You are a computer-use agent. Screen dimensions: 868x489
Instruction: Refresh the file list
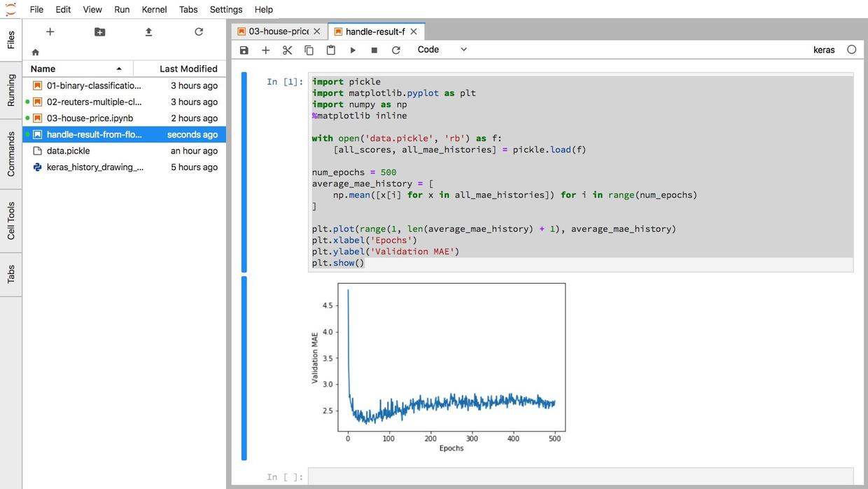pyautogui.click(x=199, y=32)
